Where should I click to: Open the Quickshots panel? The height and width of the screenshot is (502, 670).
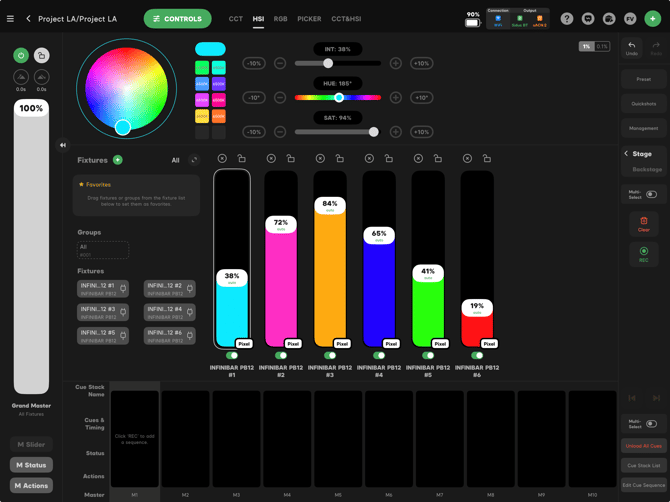(x=644, y=103)
